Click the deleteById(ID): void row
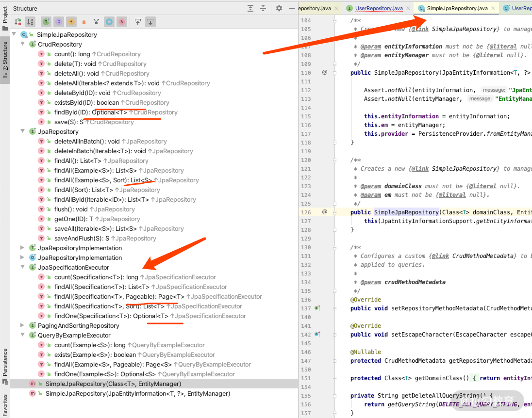532x418 pixels. pyautogui.click(x=154, y=93)
